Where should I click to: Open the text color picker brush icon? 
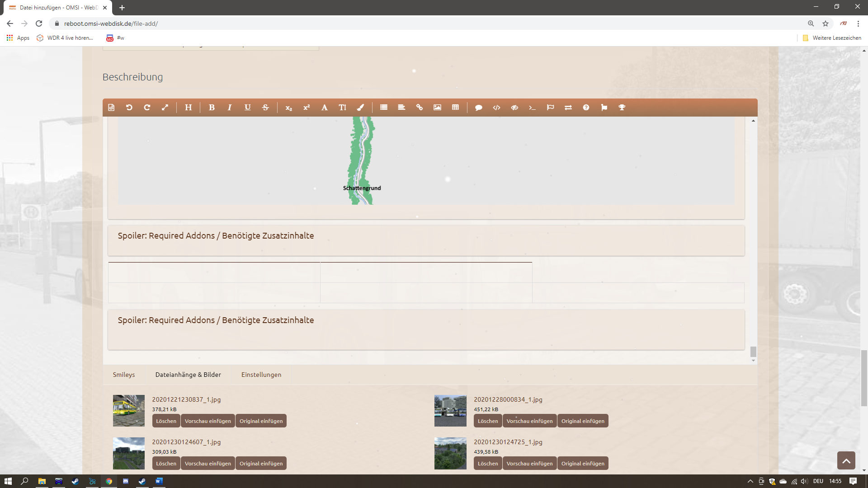[x=360, y=108]
